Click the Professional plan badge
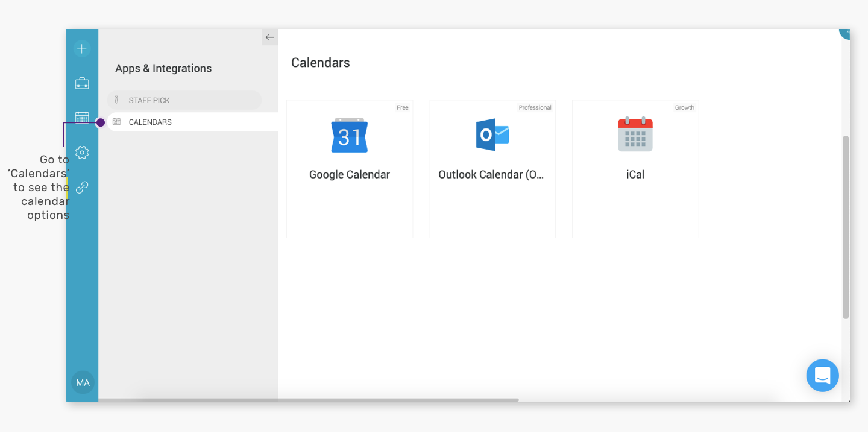 535,108
